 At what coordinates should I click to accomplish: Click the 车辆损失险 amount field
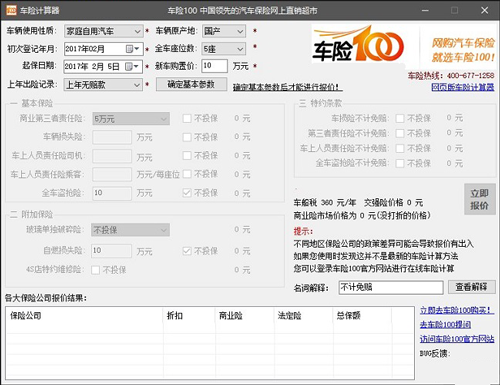(x=112, y=137)
